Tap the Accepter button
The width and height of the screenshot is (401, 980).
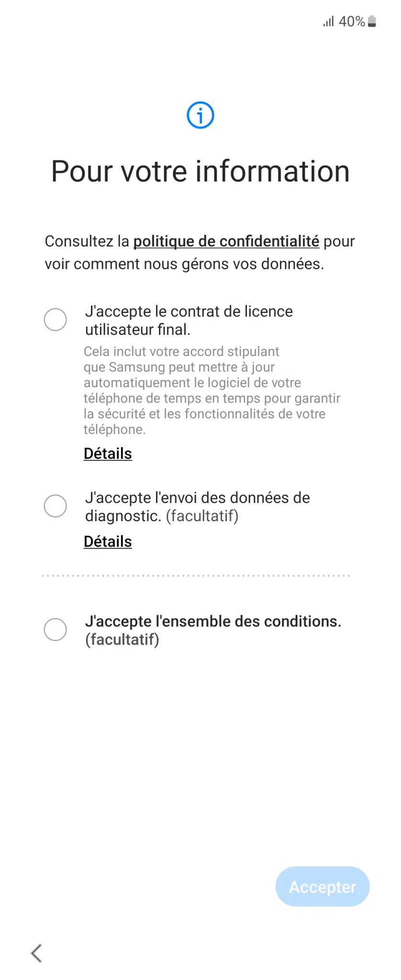pos(323,887)
